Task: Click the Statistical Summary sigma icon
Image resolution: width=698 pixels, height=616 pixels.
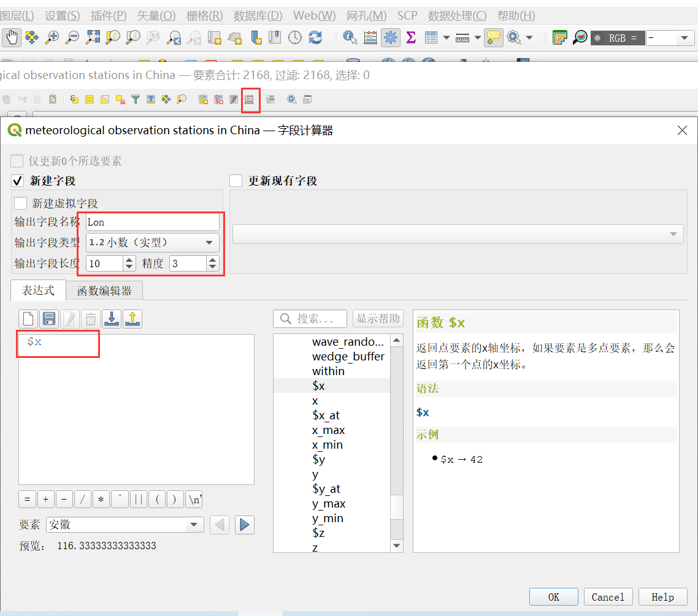Action: (x=411, y=37)
